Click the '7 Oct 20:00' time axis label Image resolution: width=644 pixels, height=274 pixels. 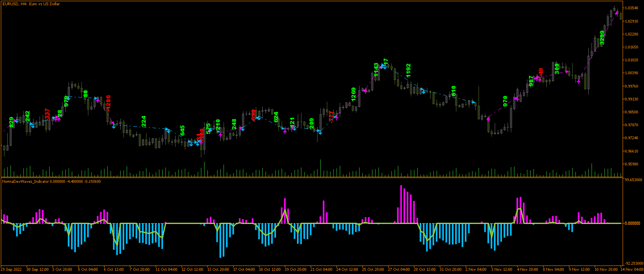coord(140,269)
